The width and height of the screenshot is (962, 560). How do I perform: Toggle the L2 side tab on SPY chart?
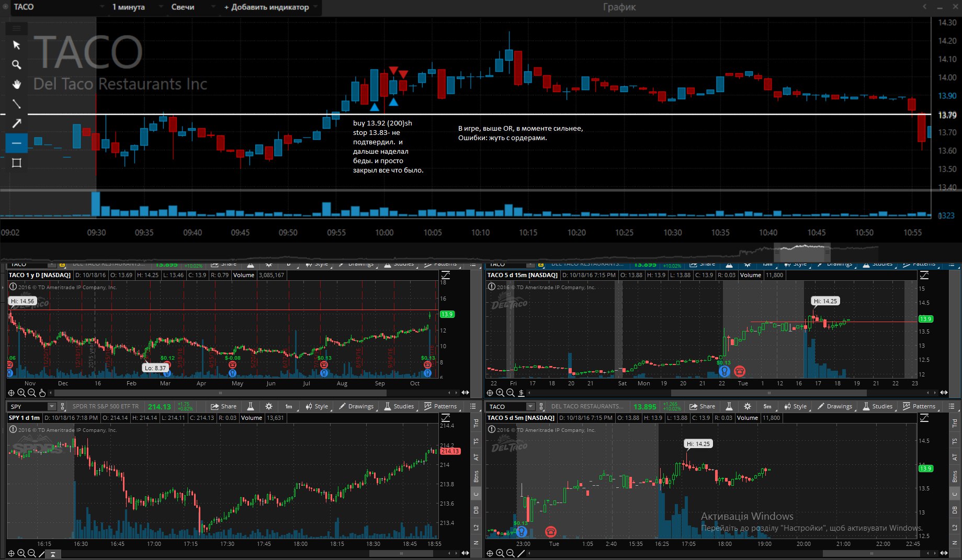pos(476,527)
